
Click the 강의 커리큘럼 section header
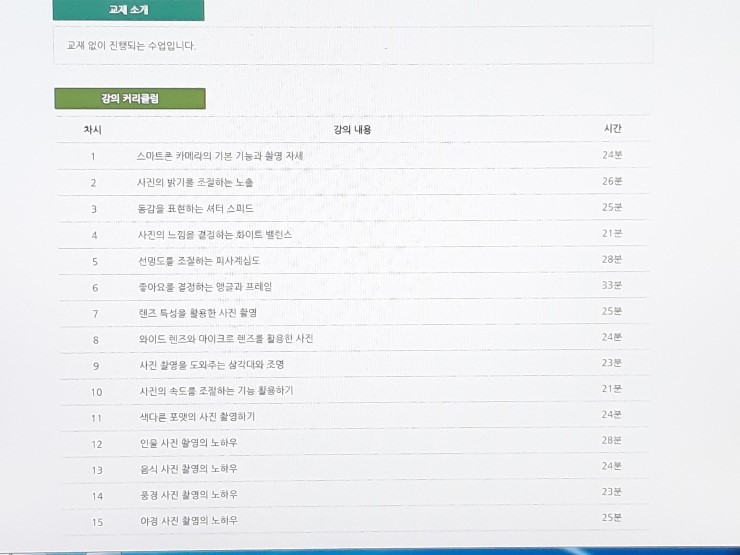(x=130, y=98)
